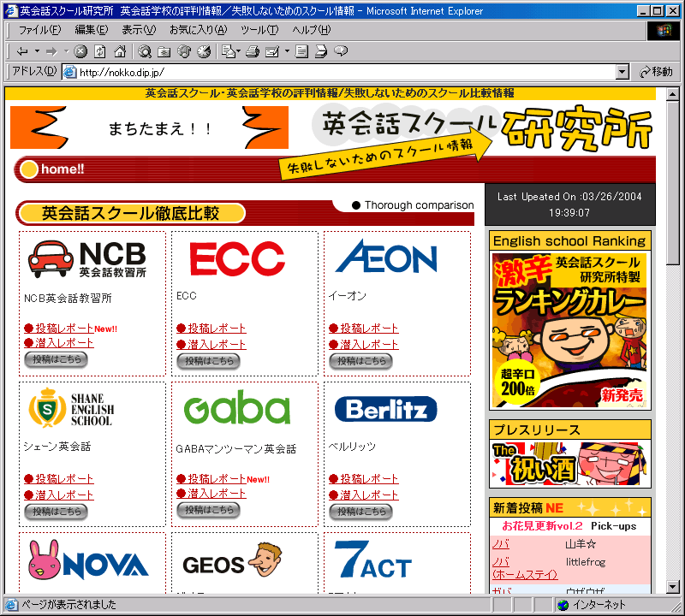Screen dimensions: 685x616
Task: Open the Forward button history dropdown arrow
Action: point(67,51)
